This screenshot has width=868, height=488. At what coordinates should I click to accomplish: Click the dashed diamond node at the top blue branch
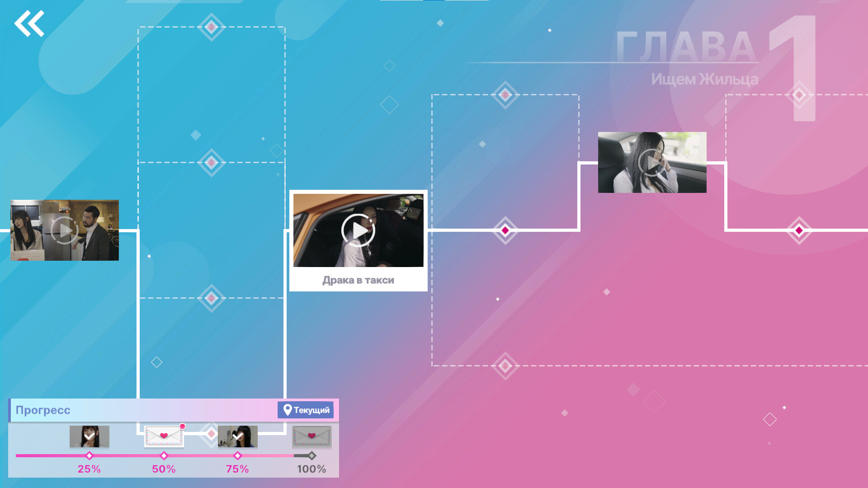pyautogui.click(x=211, y=27)
